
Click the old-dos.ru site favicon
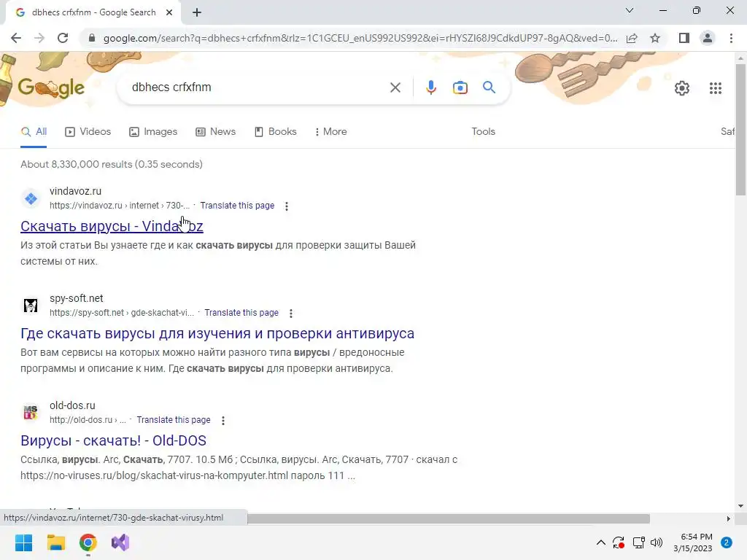pos(31,413)
